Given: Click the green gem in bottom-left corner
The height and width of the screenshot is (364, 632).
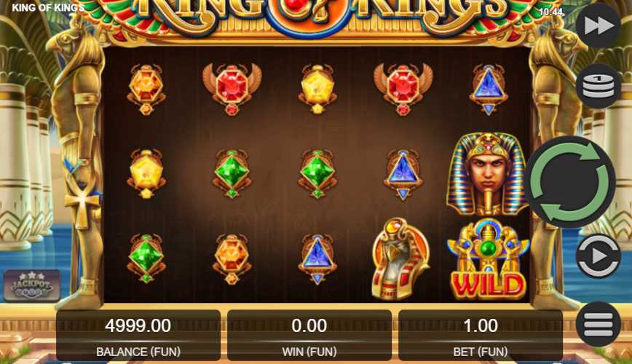Looking at the screenshot, I should (146, 258).
